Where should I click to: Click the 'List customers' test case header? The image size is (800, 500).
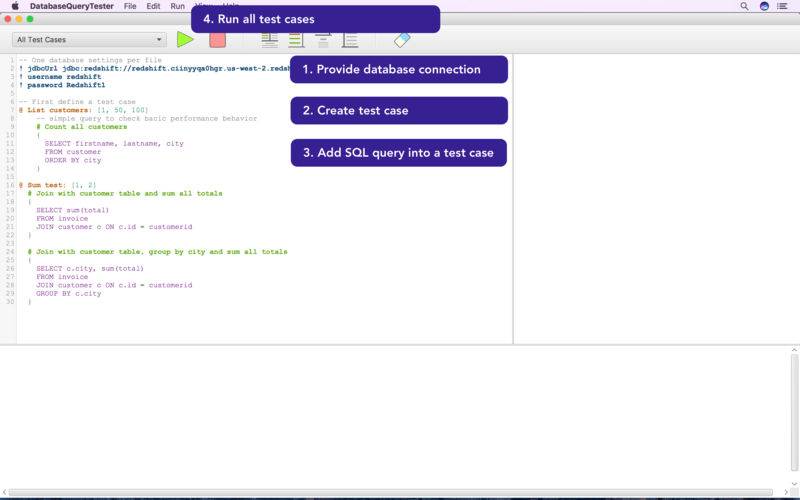(84, 110)
